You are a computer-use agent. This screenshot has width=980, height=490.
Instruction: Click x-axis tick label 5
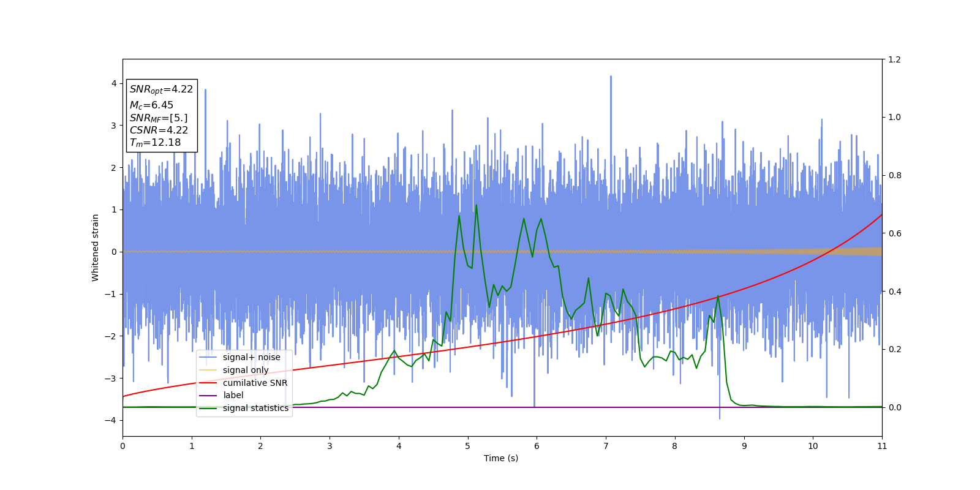(467, 446)
